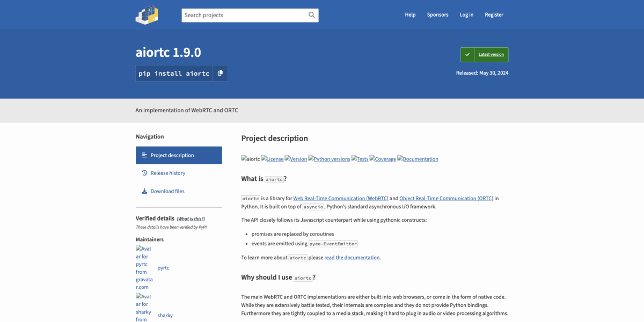Copy the pip install command via clipboard icon

(219, 73)
